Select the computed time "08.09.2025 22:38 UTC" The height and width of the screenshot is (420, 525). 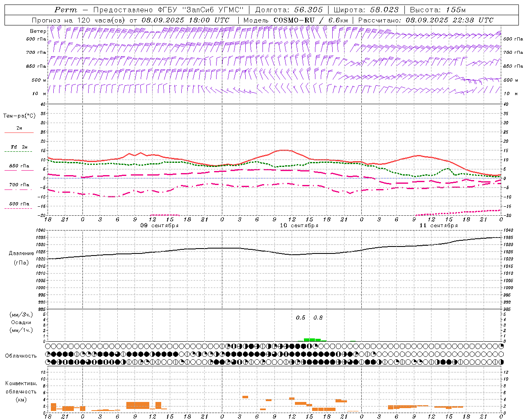450,20
